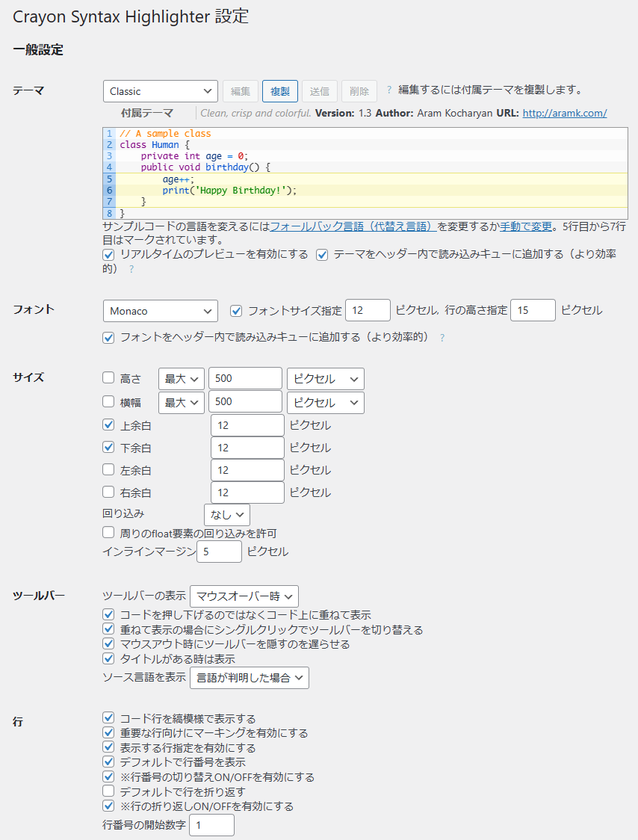Click the font size field showing 12
The width and height of the screenshot is (638, 840).
pyautogui.click(x=368, y=310)
